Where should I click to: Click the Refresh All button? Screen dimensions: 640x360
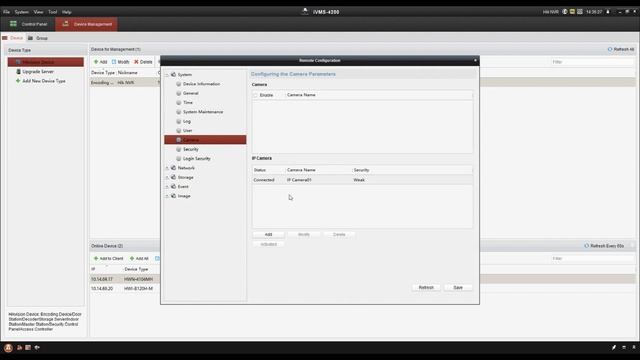coord(621,49)
